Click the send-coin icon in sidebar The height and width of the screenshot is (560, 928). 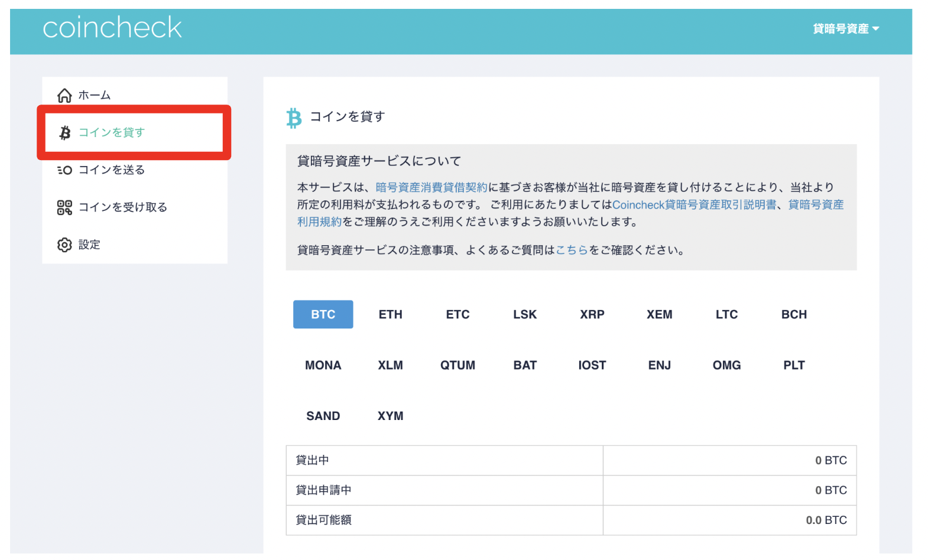pyautogui.click(x=64, y=170)
